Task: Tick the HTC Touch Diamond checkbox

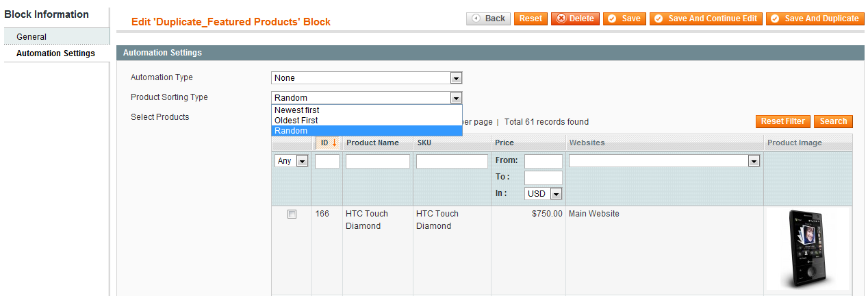Action: [x=292, y=214]
